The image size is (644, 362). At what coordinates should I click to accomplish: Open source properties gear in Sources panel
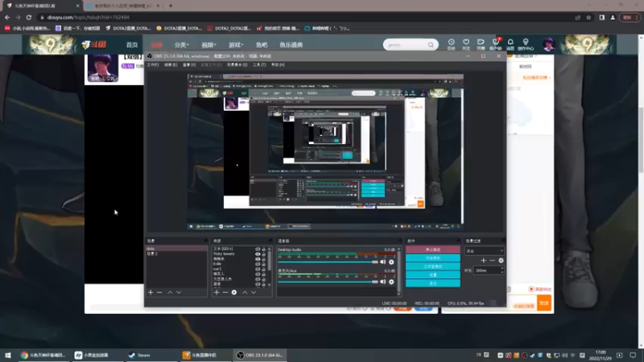tap(234, 292)
